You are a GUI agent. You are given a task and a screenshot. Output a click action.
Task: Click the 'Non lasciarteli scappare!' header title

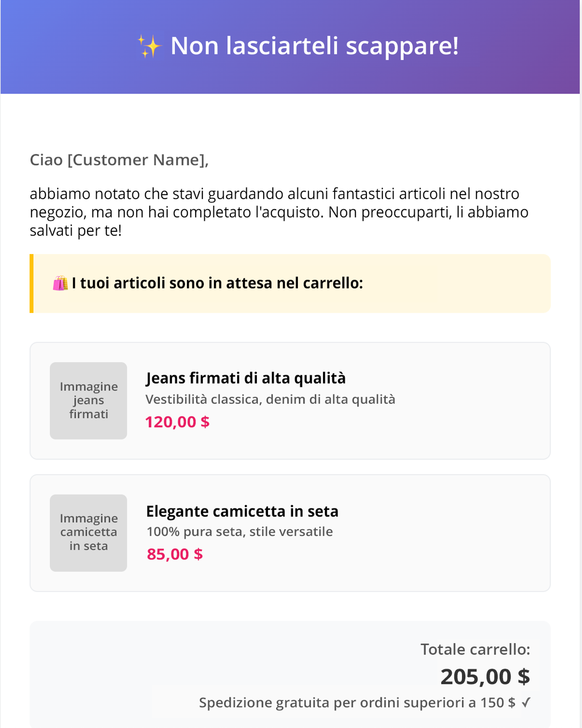(314, 46)
